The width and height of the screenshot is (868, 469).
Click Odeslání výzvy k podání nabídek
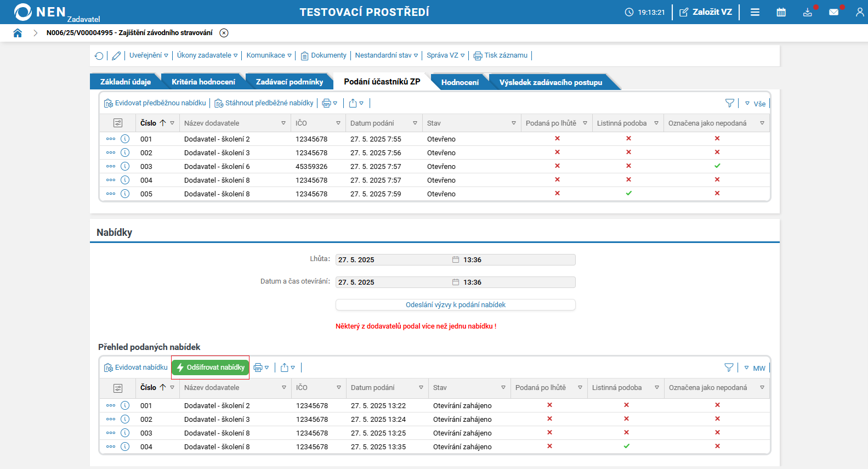coord(455,305)
